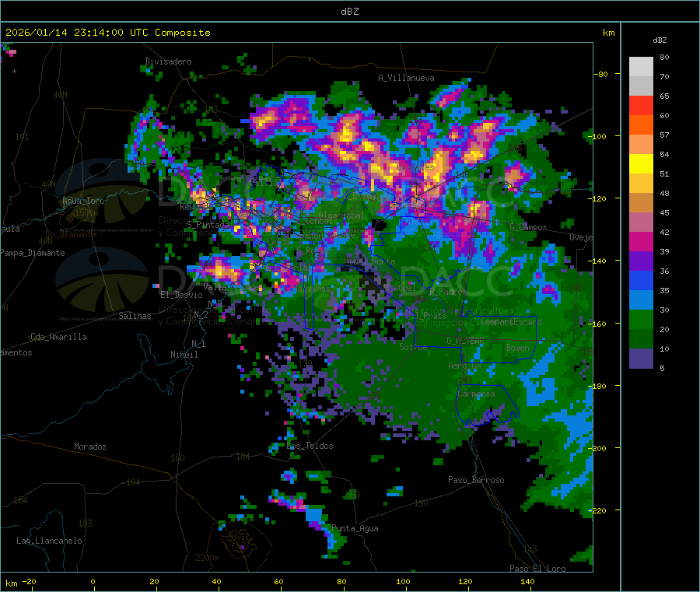Click the "N_1" map label

coord(198,344)
